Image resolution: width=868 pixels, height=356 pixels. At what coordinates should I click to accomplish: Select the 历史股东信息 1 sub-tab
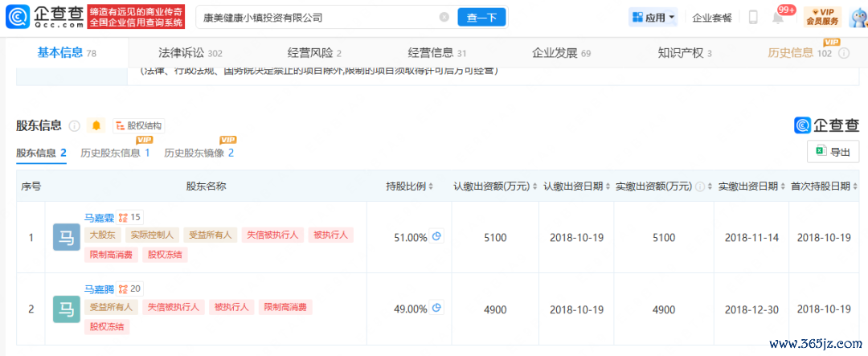pos(115,153)
